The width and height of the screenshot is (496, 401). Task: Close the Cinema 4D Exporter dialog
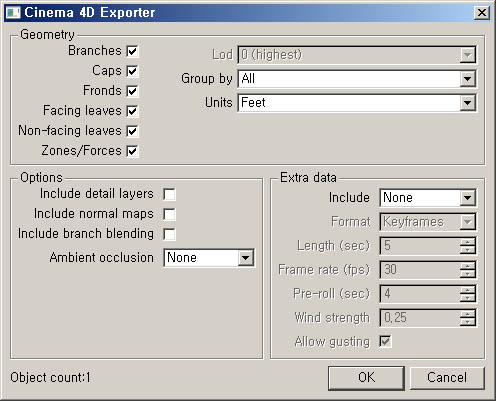[482, 13]
